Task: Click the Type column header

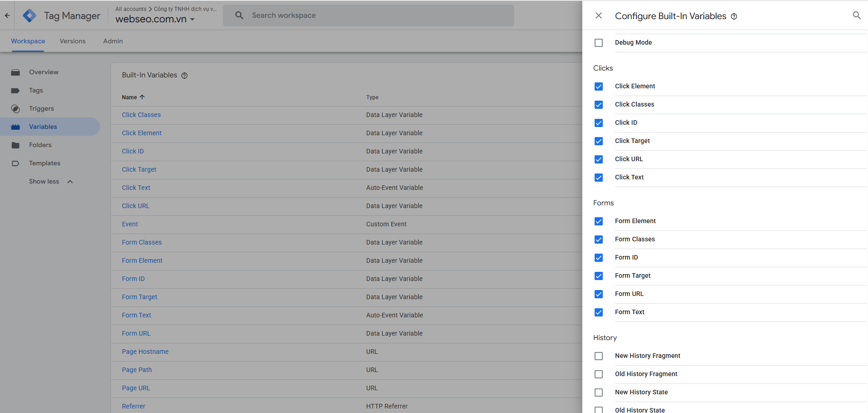Action: [x=372, y=97]
